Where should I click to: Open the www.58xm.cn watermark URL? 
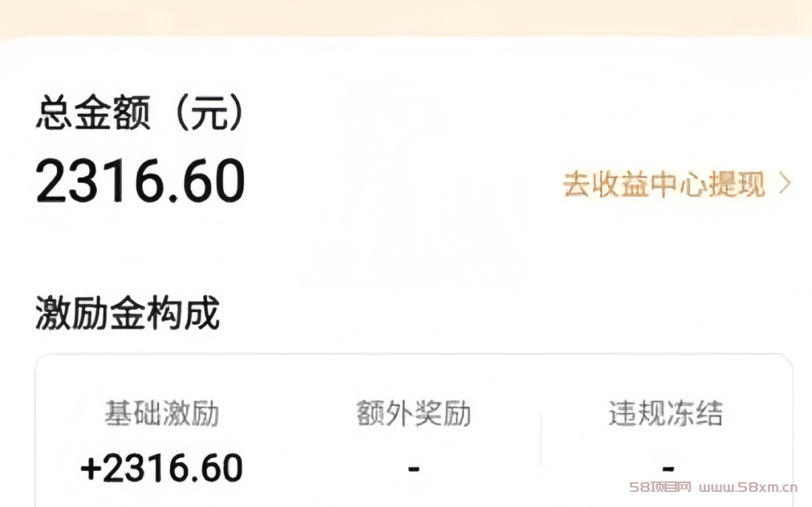[748, 487]
